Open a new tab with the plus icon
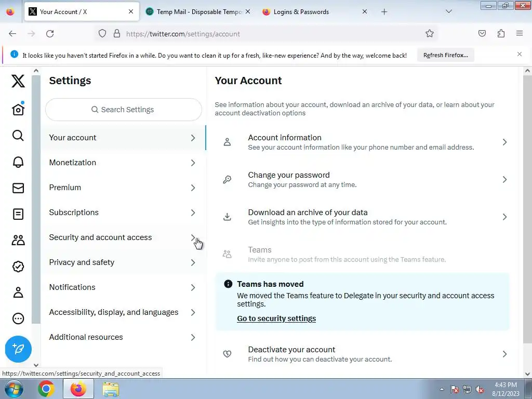Viewport: 532px width, 399px height. 384,12
